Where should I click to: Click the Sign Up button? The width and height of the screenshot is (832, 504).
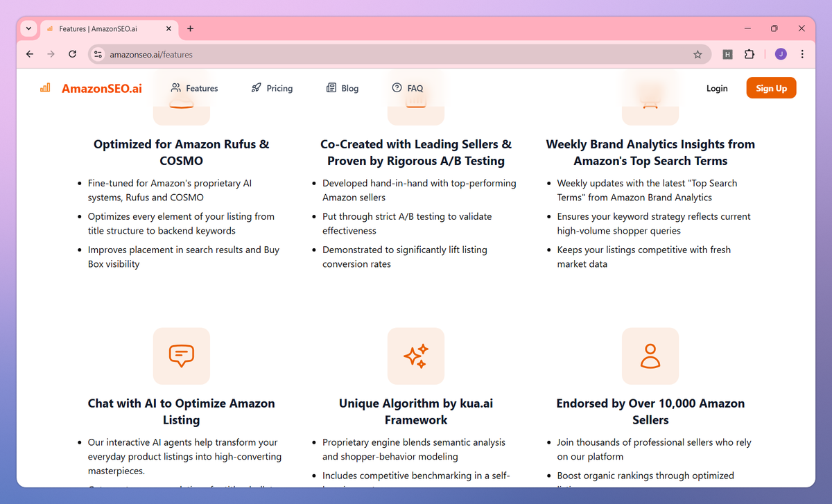[771, 88]
